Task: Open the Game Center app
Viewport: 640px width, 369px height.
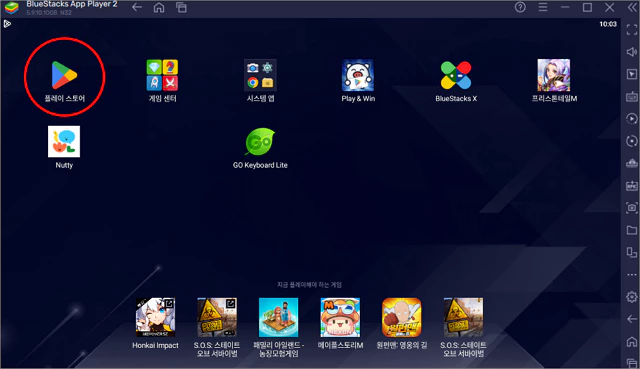Action: (162, 75)
